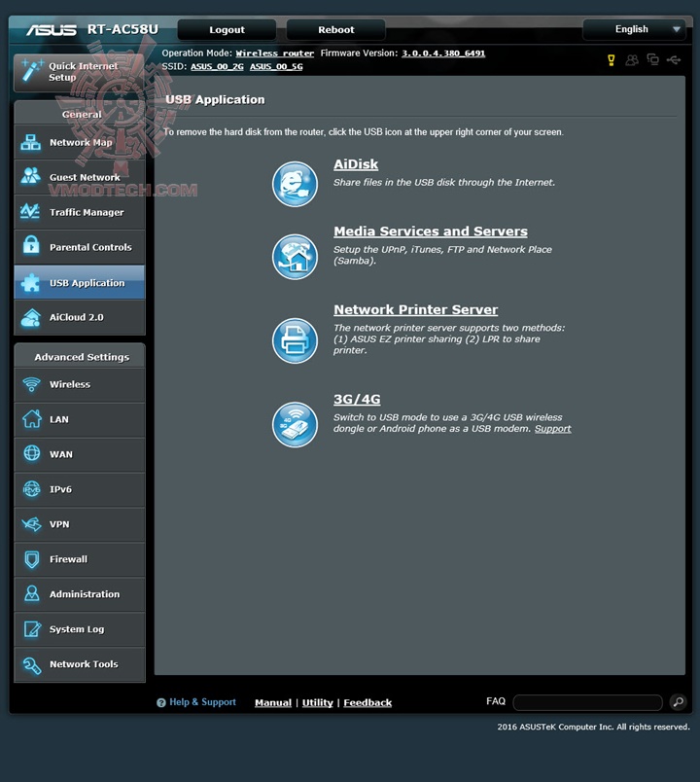Click the VPN icon
Viewport: 700px width, 782px height.
pos(31,524)
